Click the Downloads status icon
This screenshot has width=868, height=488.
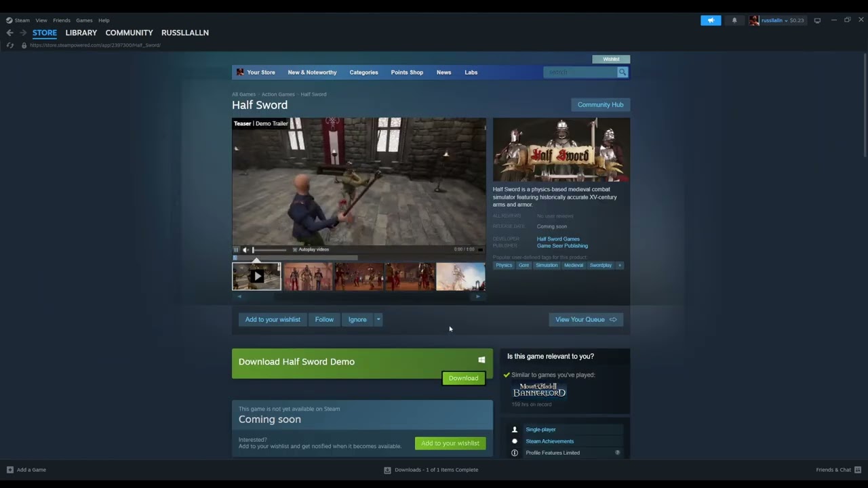click(387, 470)
